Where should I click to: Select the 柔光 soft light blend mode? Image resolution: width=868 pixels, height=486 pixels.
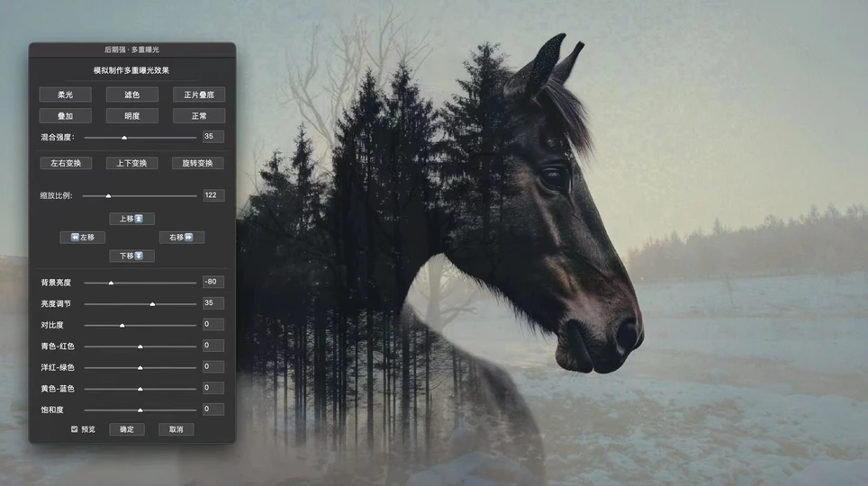(x=66, y=94)
